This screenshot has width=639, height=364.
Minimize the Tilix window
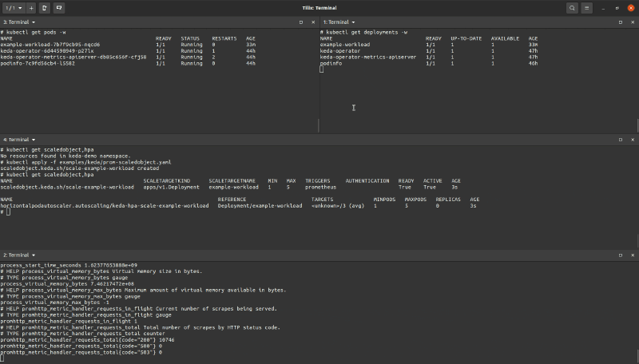click(x=603, y=8)
